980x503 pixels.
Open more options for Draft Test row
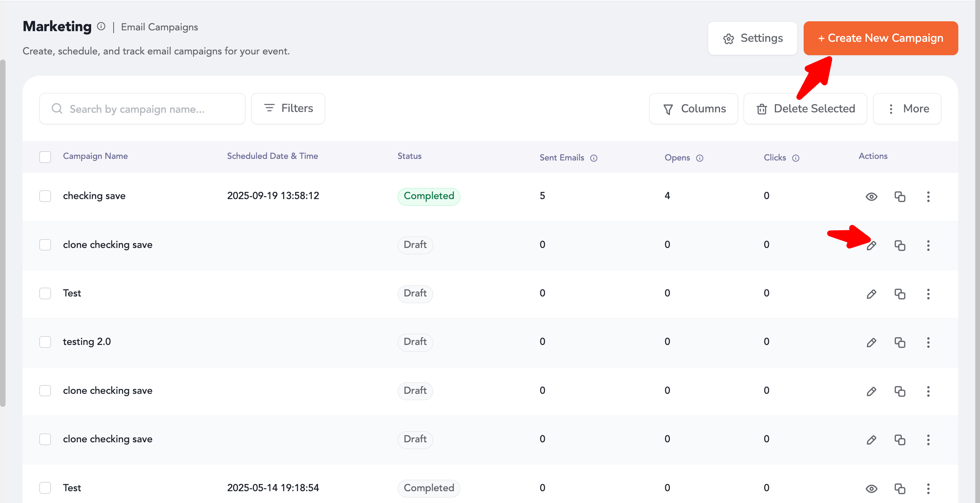[x=928, y=294]
